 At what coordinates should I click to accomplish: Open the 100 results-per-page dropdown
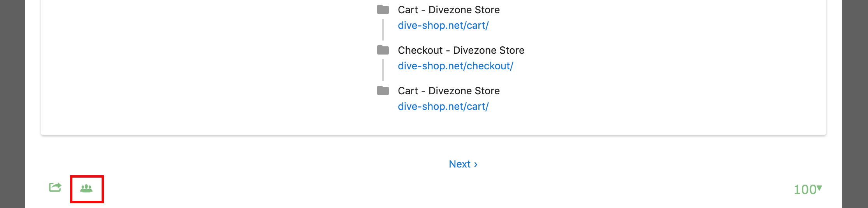point(805,190)
